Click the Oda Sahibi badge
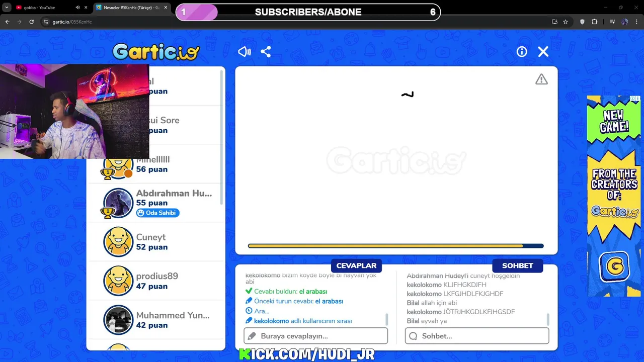 point(157,213)
